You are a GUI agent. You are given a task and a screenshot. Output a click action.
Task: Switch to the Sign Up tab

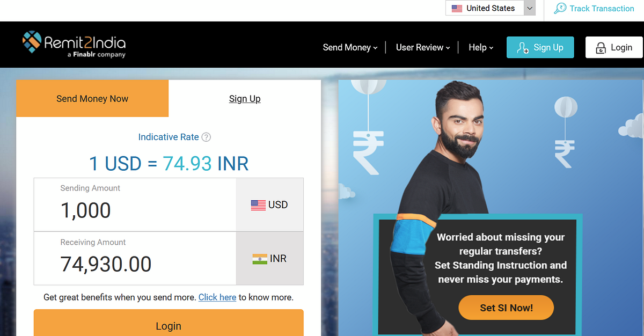pyautogui.click(x=245, y=99)
